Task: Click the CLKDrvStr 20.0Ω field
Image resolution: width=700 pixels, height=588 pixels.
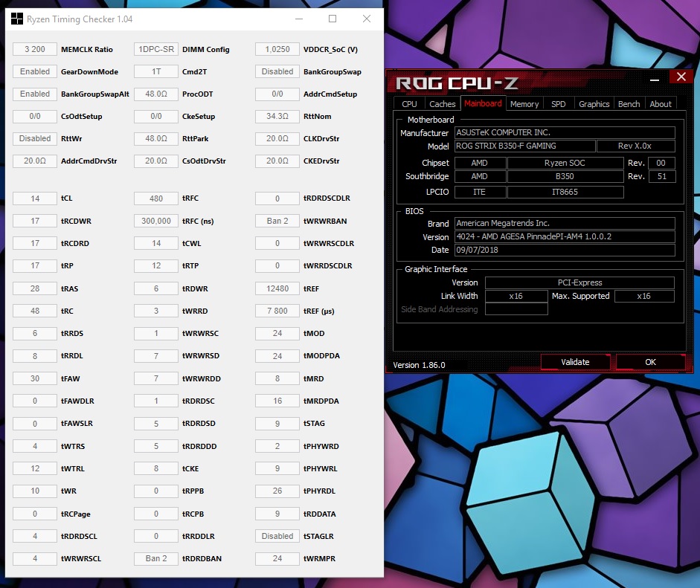Action: (277, 138)
